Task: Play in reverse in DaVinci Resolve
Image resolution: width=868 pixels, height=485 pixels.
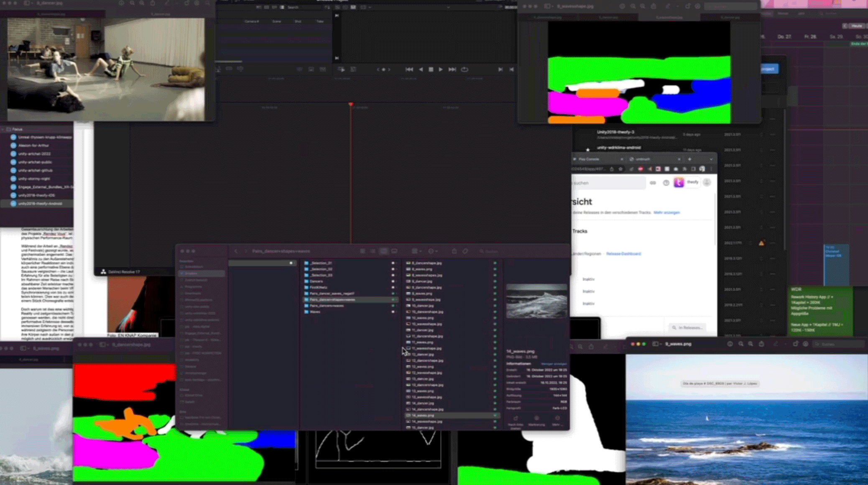Action: point(421,69)
